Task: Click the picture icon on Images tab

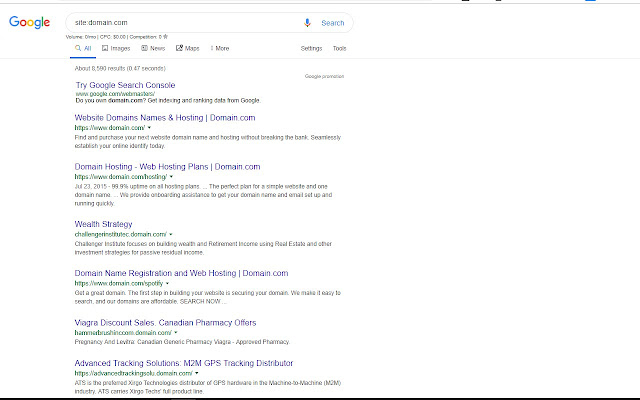Action: coord(105,48)
